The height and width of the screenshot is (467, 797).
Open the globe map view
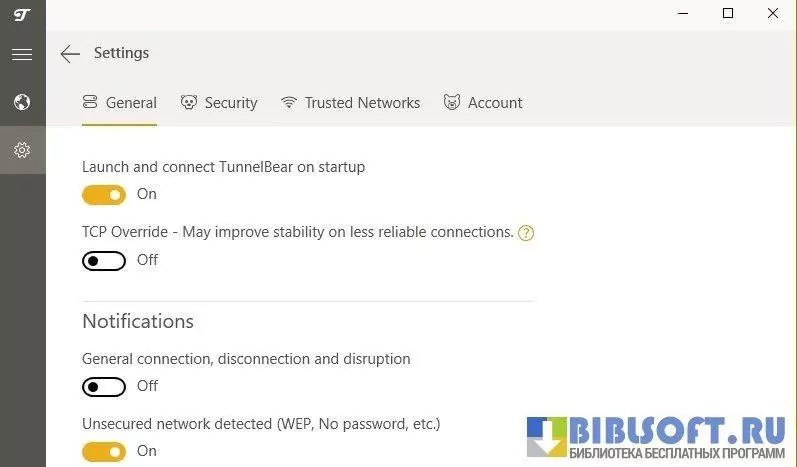(x=22, y=102)
